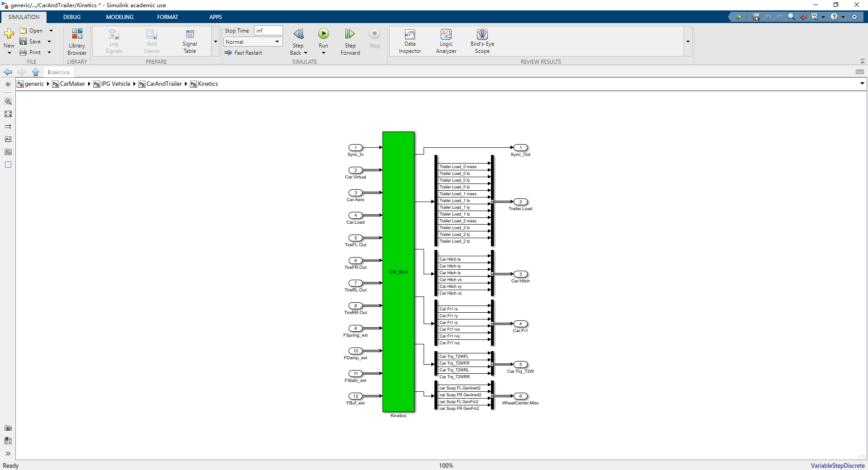Screen dimensions: 868x470
Task: Switch to the SIMULATION tab
Action: click(x=24, y=17)
